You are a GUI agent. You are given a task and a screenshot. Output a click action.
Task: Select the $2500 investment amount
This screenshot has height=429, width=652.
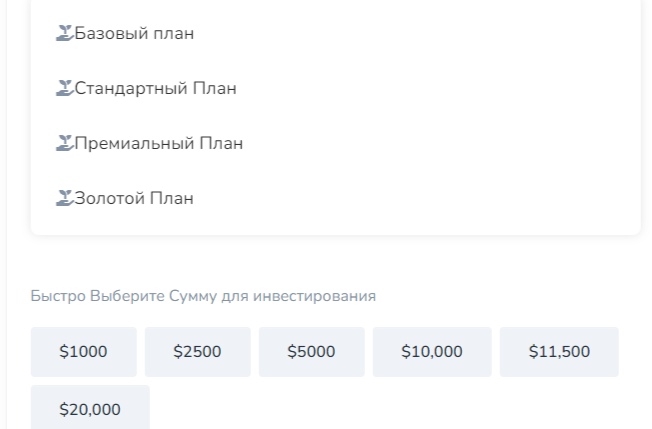coord(197,352)
